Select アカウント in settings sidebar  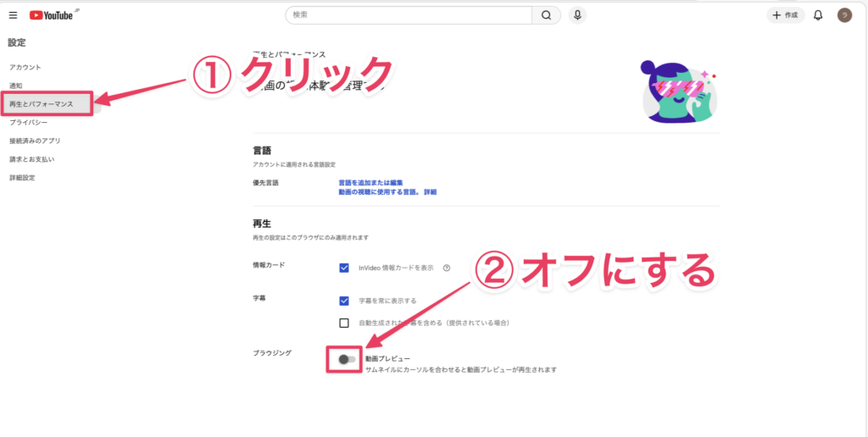click(25, 67)
